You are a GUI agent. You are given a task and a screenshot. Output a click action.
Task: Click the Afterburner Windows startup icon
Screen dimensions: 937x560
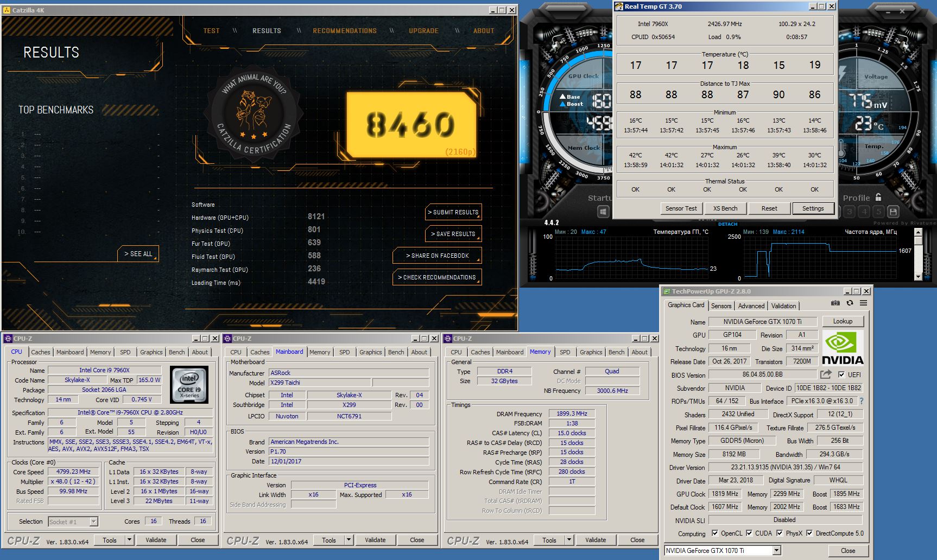tap(603, 211)
